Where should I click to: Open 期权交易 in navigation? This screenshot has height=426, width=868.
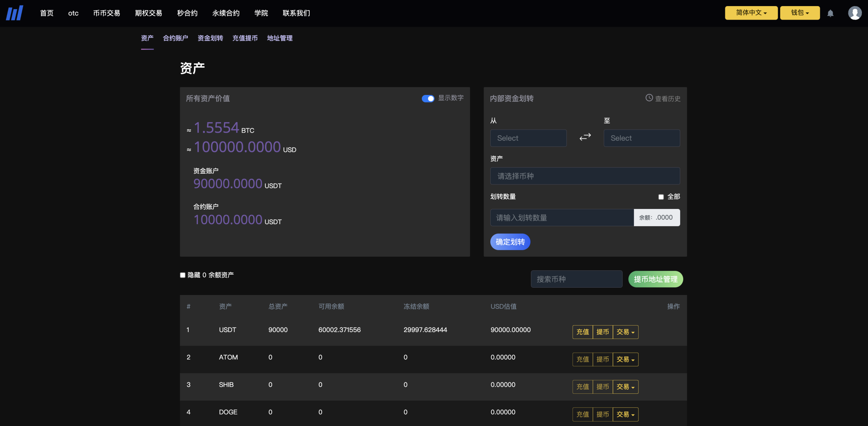point(149,13)
